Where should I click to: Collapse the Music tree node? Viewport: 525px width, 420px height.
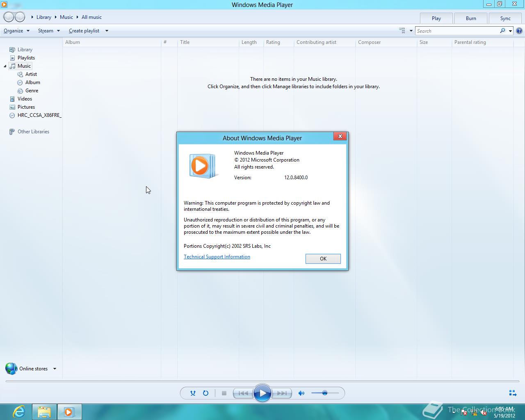5,66
